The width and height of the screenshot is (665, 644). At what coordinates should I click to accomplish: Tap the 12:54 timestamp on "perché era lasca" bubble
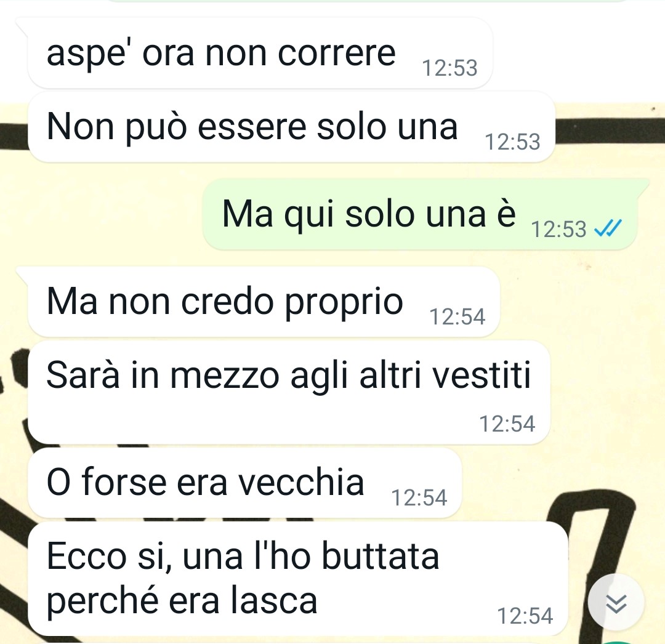pyautogui.click(x=525, y=616)
